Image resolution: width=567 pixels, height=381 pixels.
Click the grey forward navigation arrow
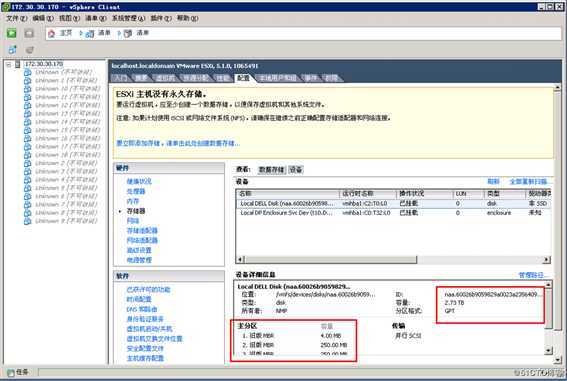(x=29, y=33)
